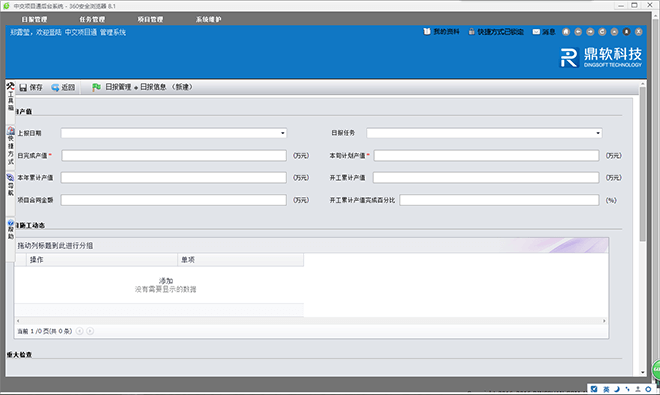
Task: Click the 返回 return button label
Action: (68, 88)
